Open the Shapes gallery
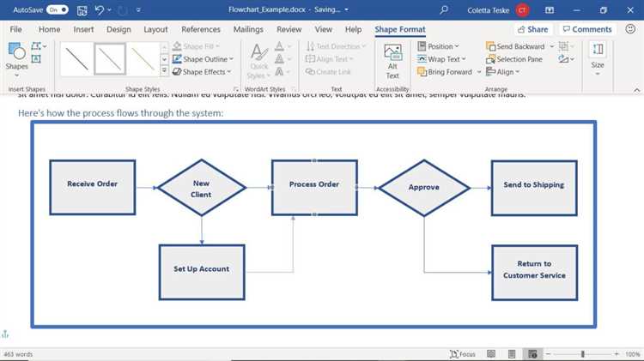This screenshot has height=361, width=644. 17,59
